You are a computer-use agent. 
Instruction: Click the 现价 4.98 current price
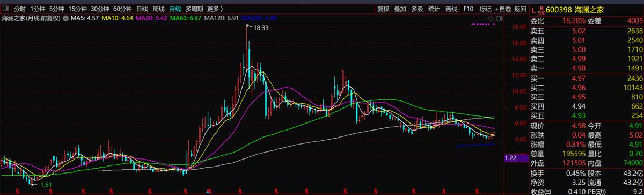coord(579,126)
